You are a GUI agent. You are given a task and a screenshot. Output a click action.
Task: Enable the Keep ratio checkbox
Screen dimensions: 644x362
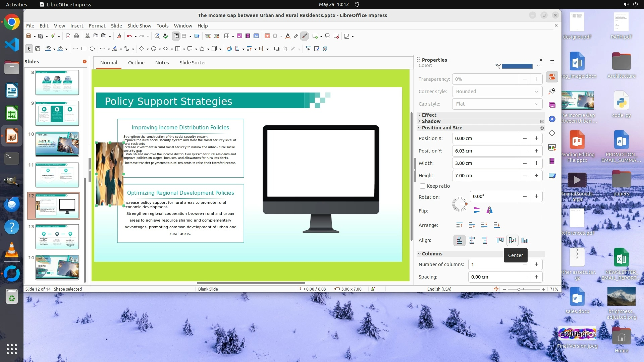click(x=423, y=186)
